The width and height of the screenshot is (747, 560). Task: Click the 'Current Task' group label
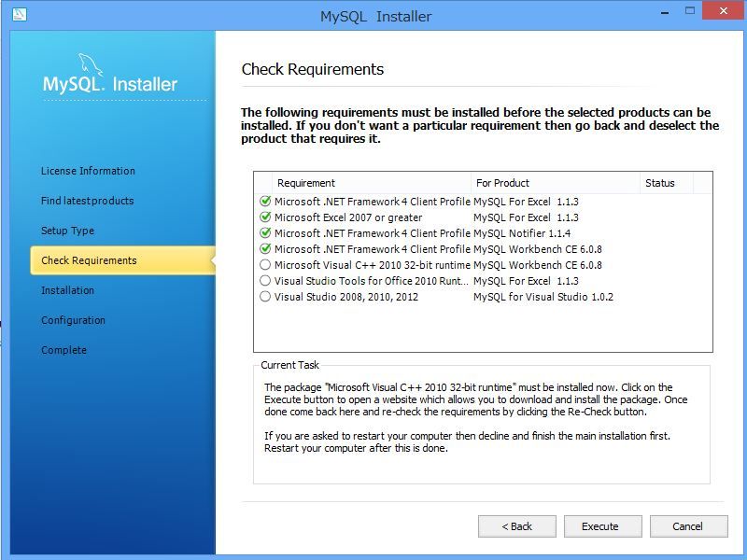289,365
